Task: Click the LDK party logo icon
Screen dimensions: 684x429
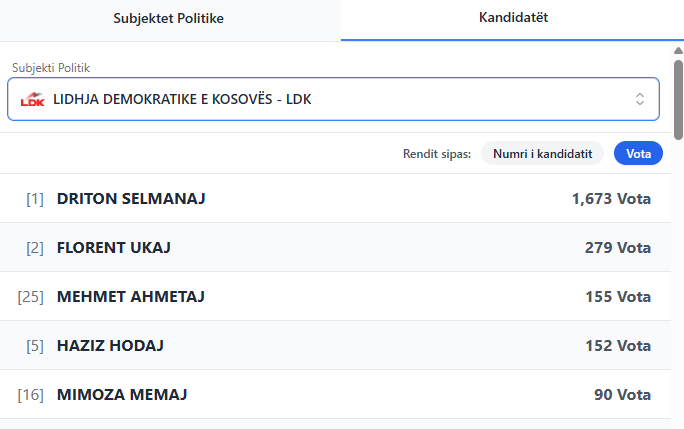Action: point(33,100)
